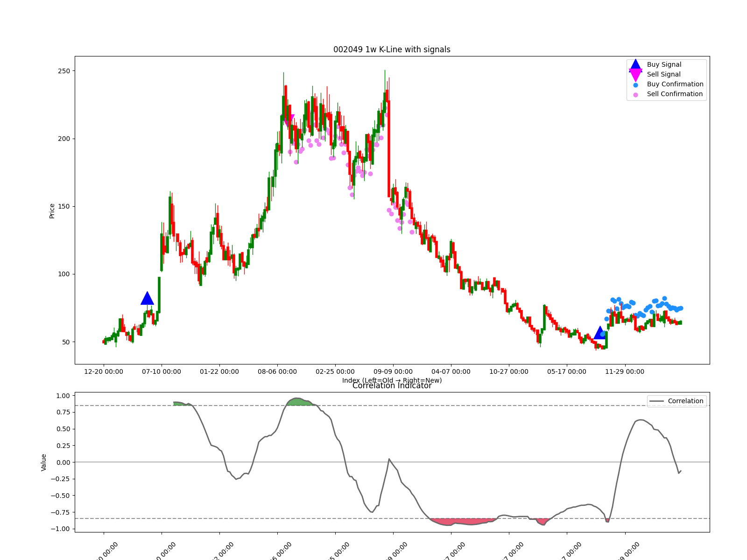
Task: Click the correlation tick label −0.50
Action: point(60,496)
